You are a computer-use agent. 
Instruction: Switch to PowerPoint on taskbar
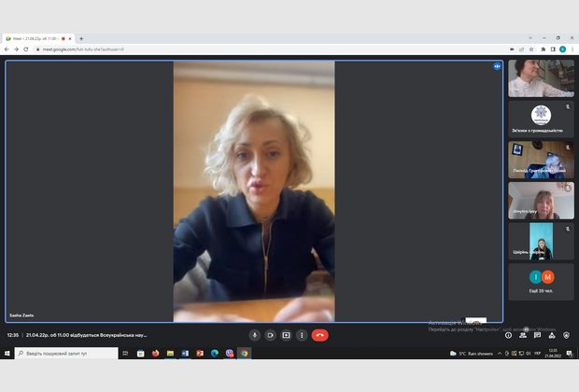[200, 353]
